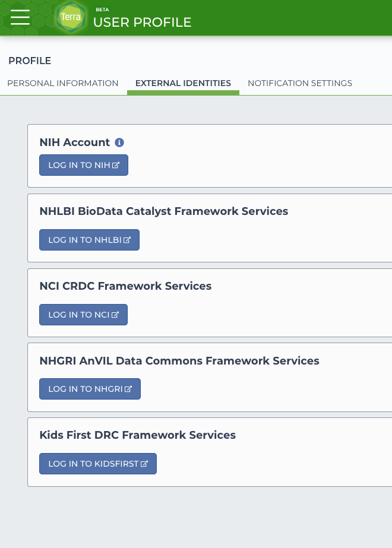This screenshot has height=548, width=392.
Task: Click the Kids First DRC Framework Services heading
Action: click(138, 435)
